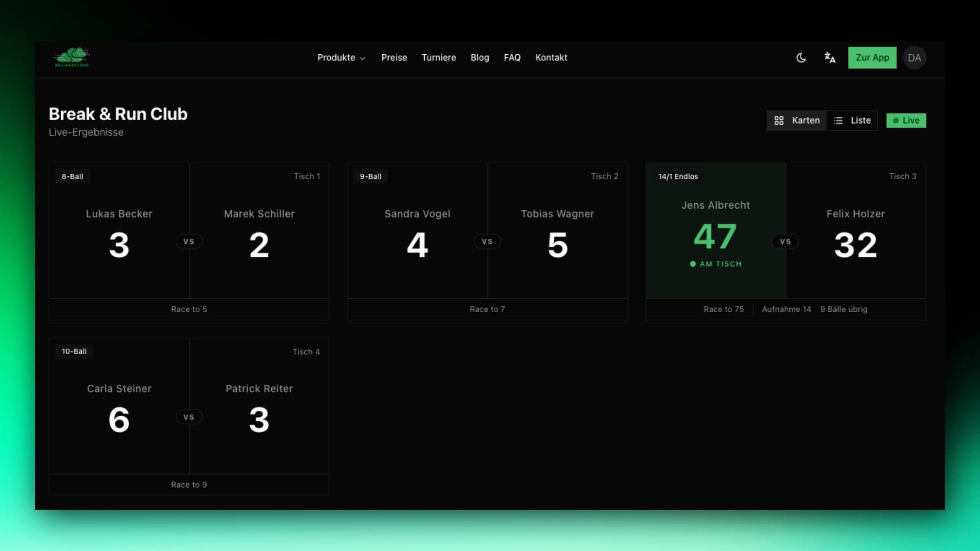The height and width of the screenshot is (551, 980).
Task: Select the Tisch 2 label
Action: [605, 176]
